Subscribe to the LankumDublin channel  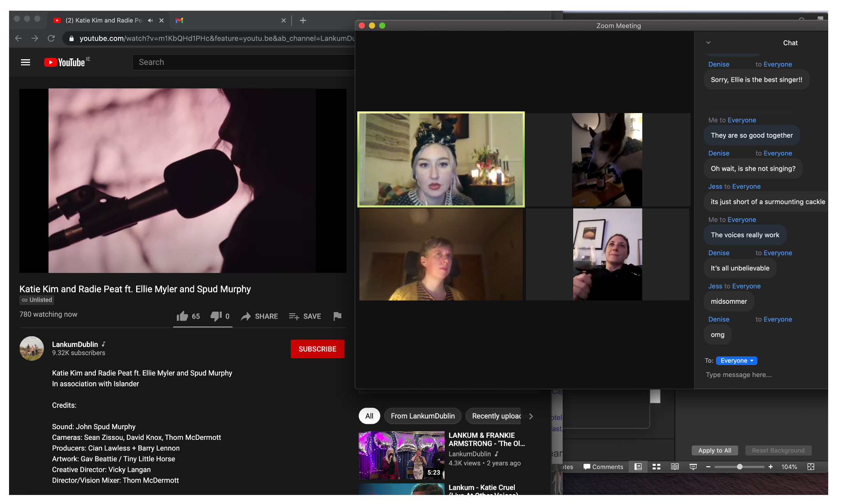(x=317, y=349)
